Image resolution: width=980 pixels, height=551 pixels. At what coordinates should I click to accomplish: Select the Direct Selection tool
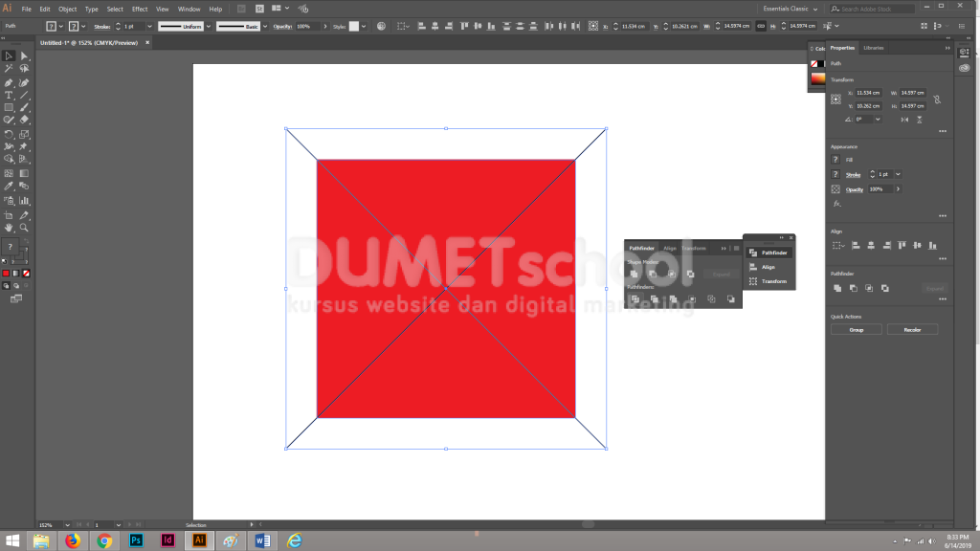(x=24, y=56)
